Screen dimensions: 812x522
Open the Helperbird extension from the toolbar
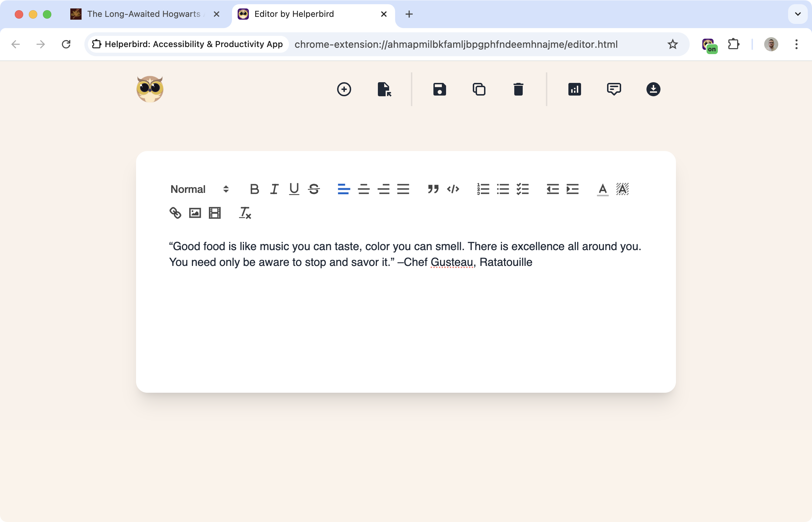click(x=708, y=44)
